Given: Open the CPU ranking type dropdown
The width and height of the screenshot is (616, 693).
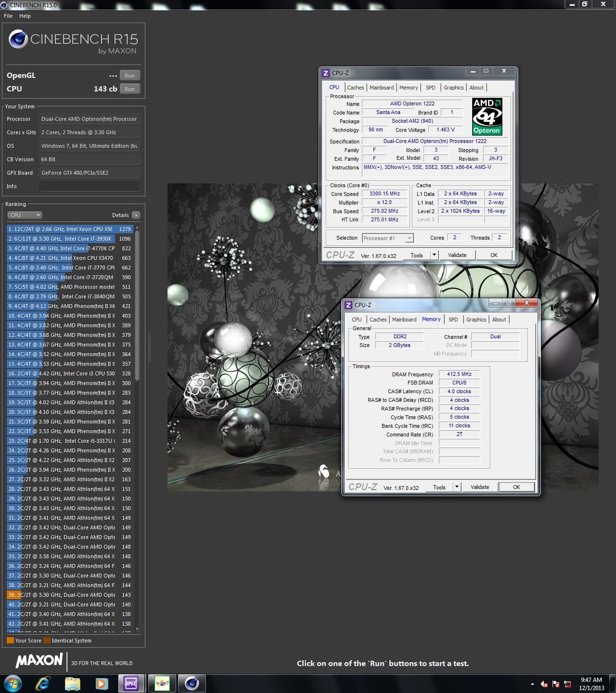Looking at the screenshot, I should tap(25, 215).
